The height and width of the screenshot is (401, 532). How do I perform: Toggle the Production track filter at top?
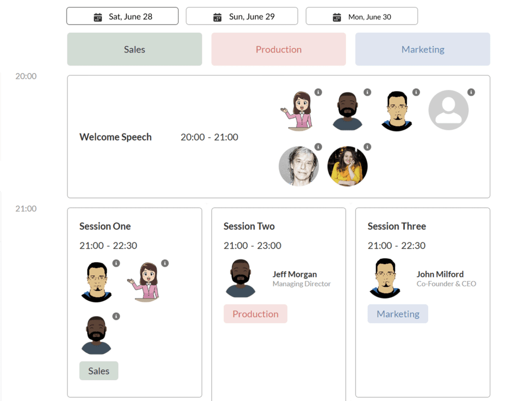[x=278, y=50]
